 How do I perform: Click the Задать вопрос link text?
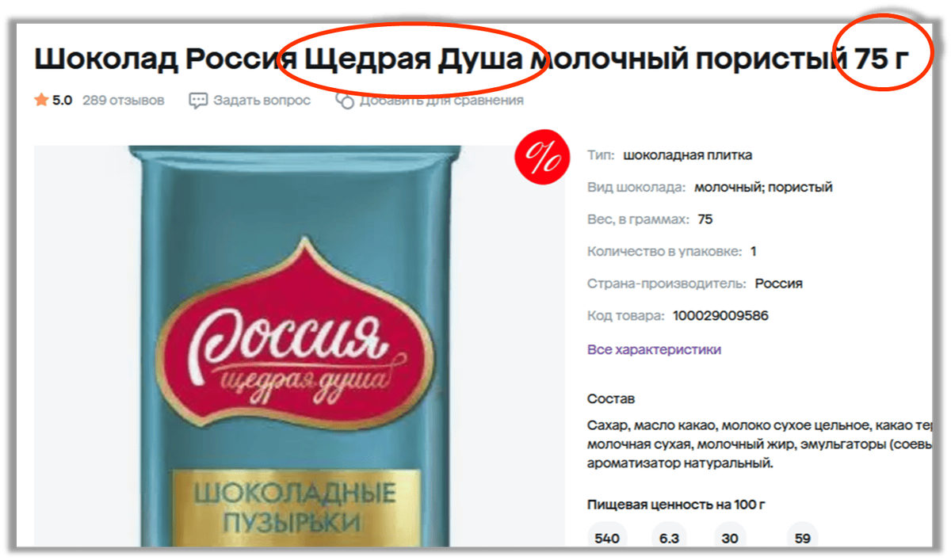pyautogui.click(x=262, y=101)
